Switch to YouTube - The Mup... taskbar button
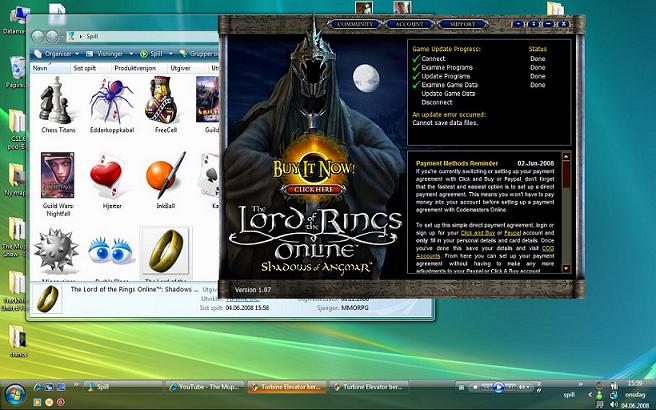 pos(205,387)
